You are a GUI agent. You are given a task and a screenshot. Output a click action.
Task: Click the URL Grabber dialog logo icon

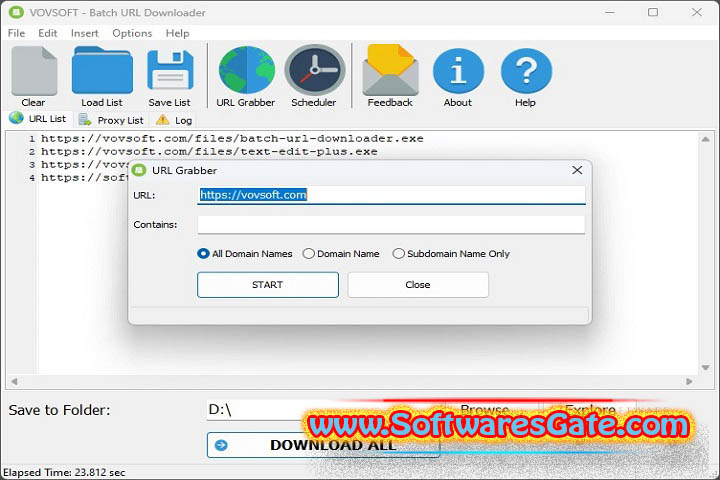[x=139, y=170]
